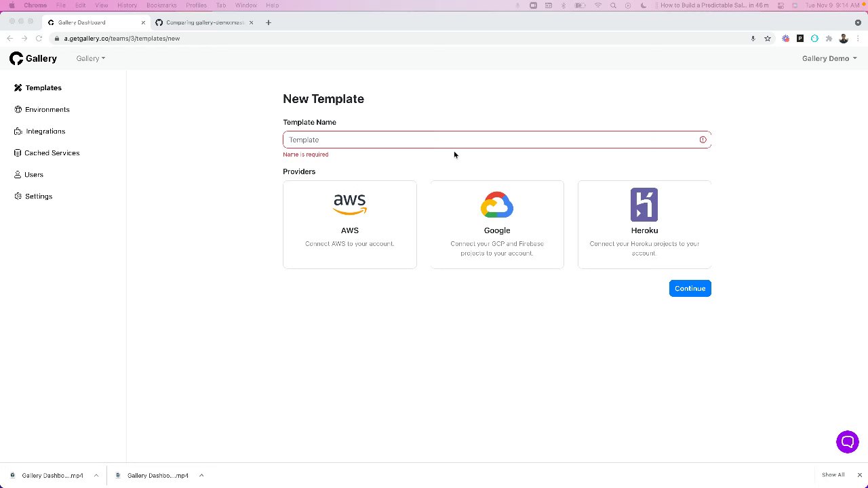Click the Bluetooth icon in menu bar
Screen dimensions: 868x488
[564, 5]
